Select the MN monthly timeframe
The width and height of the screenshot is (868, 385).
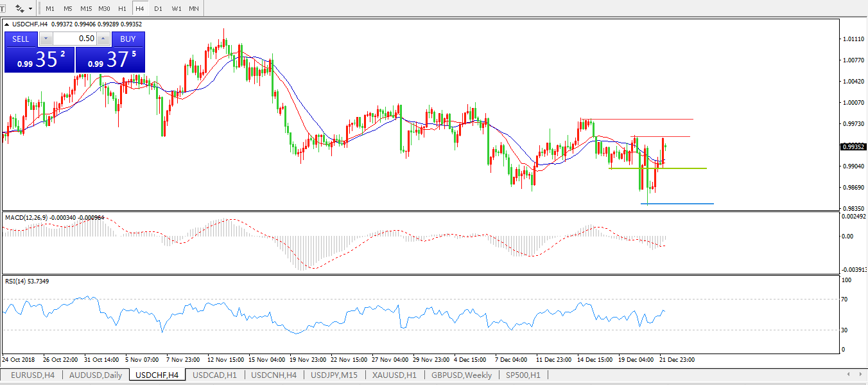(193, 8)
